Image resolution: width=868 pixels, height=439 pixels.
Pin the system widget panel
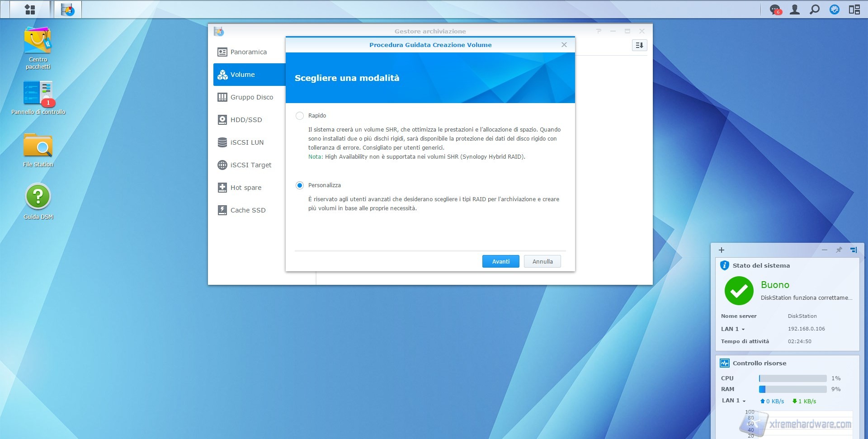tap(839, 250)
